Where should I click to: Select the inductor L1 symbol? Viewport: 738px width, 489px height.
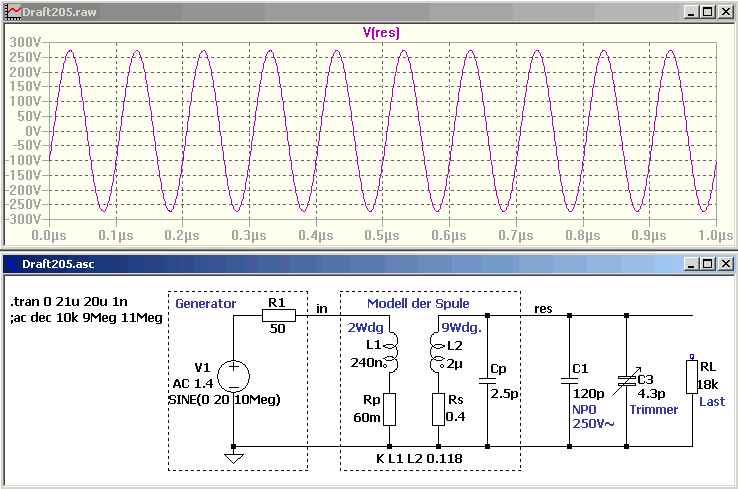point(391,353)
